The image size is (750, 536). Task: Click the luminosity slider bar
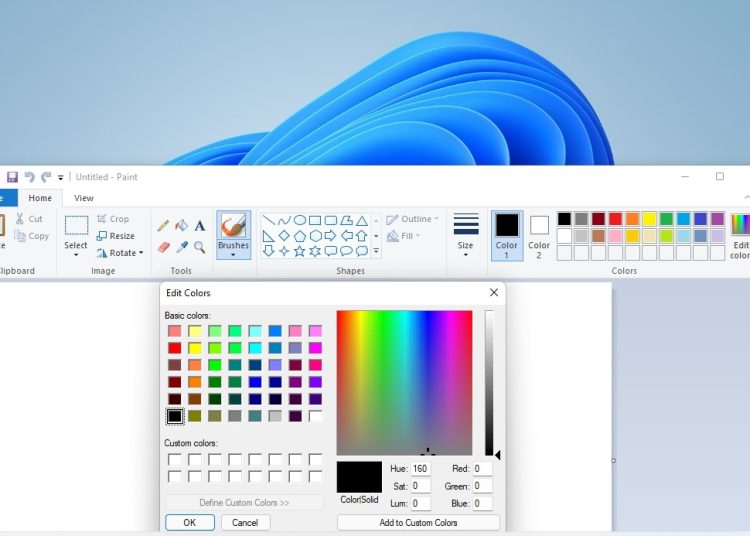pyautogui.click(x=489, y=383)
